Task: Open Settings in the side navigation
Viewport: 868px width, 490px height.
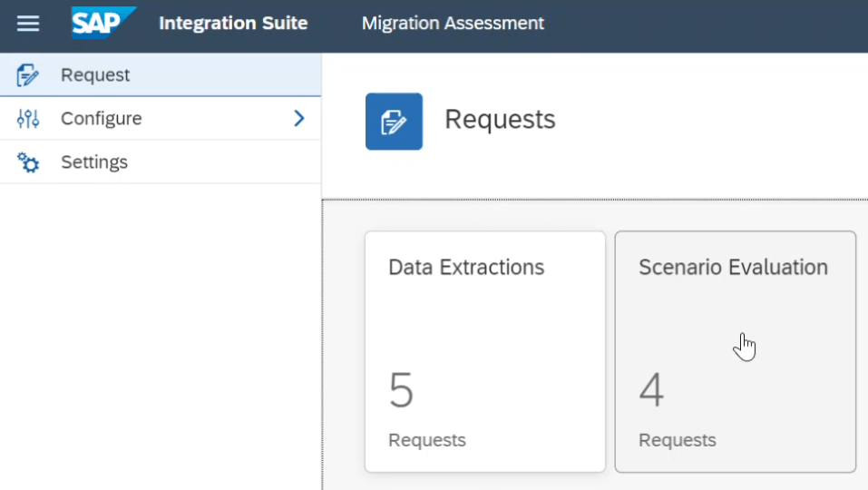Action: [161, 162]
